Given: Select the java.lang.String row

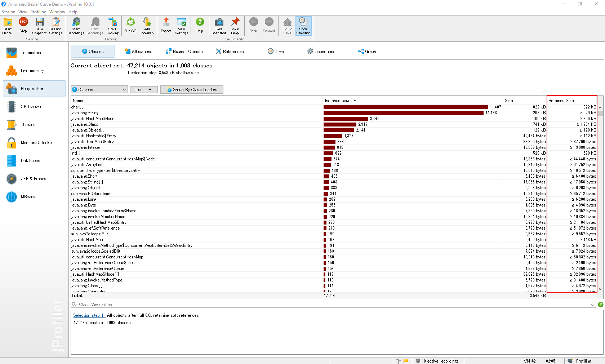Looking at the screenshot, I should (334, 113).
